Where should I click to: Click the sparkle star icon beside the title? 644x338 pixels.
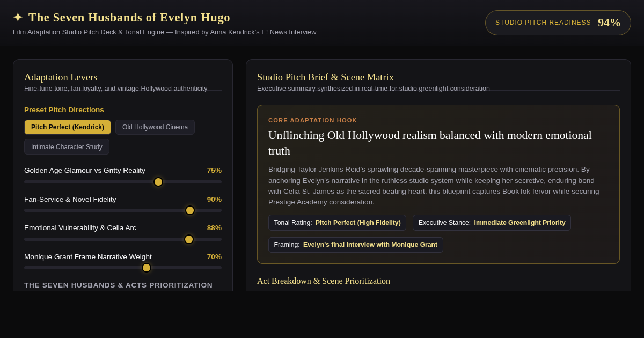pos(18,18)
